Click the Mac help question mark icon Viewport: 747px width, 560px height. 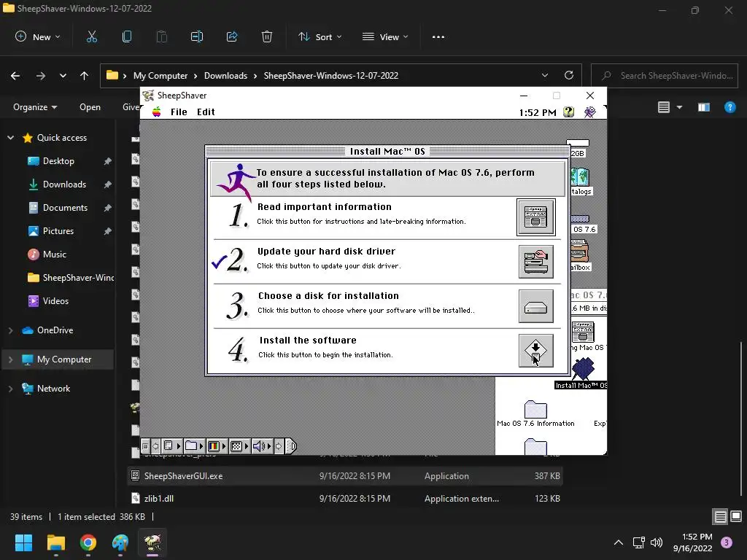568,112
